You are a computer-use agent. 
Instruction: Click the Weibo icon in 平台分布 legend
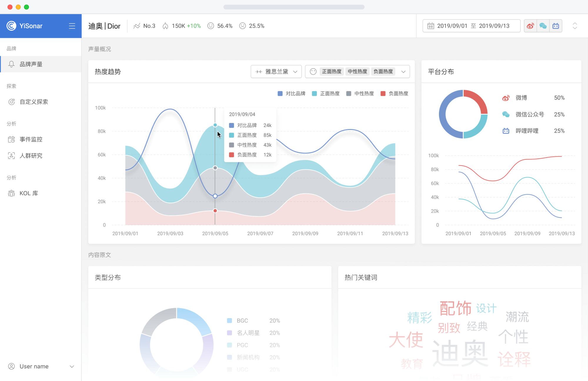coord(506,98)
